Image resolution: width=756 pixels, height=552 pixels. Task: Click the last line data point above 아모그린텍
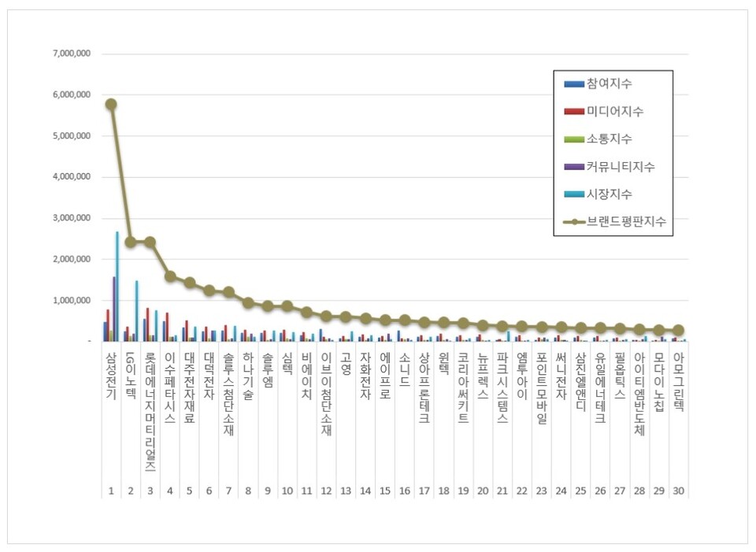(x=678, y=331)
